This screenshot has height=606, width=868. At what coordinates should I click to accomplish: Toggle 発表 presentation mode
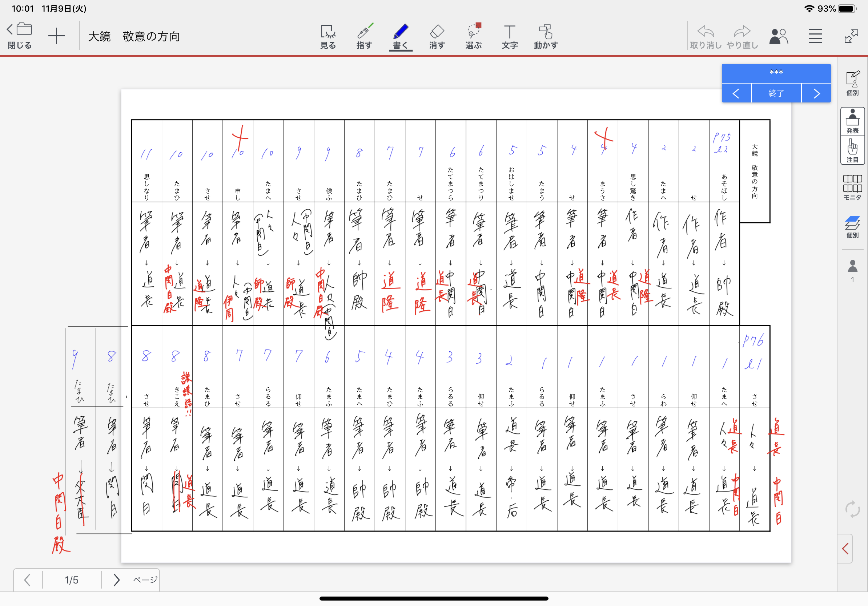pos(852,121)
